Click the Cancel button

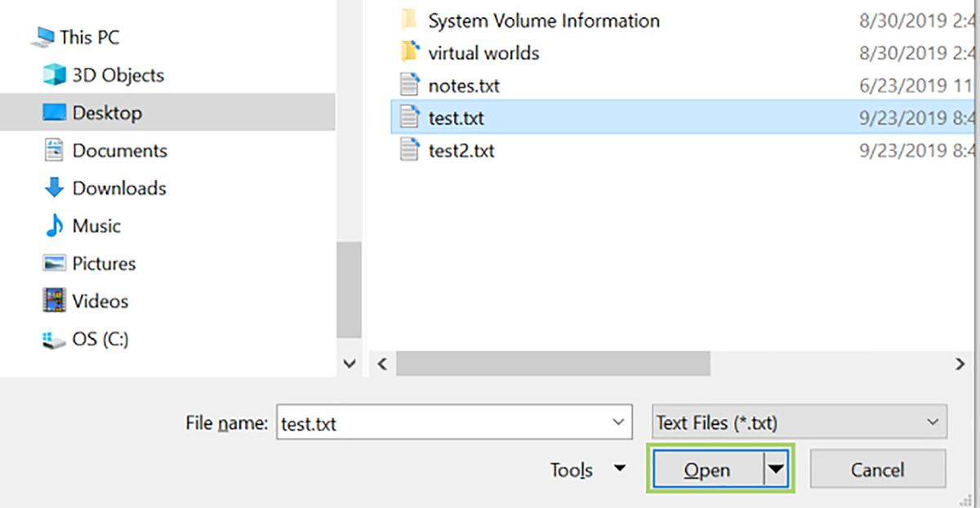[x=878, y=470]
